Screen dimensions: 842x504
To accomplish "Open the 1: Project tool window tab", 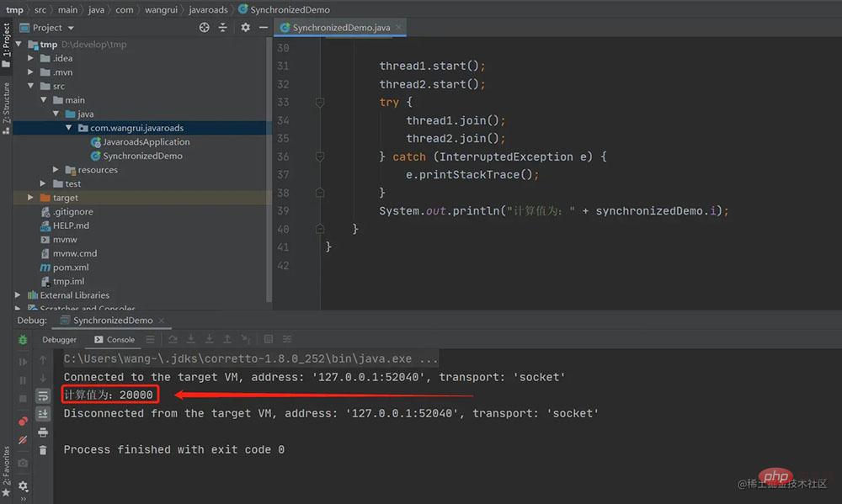I will coord(6,45).
